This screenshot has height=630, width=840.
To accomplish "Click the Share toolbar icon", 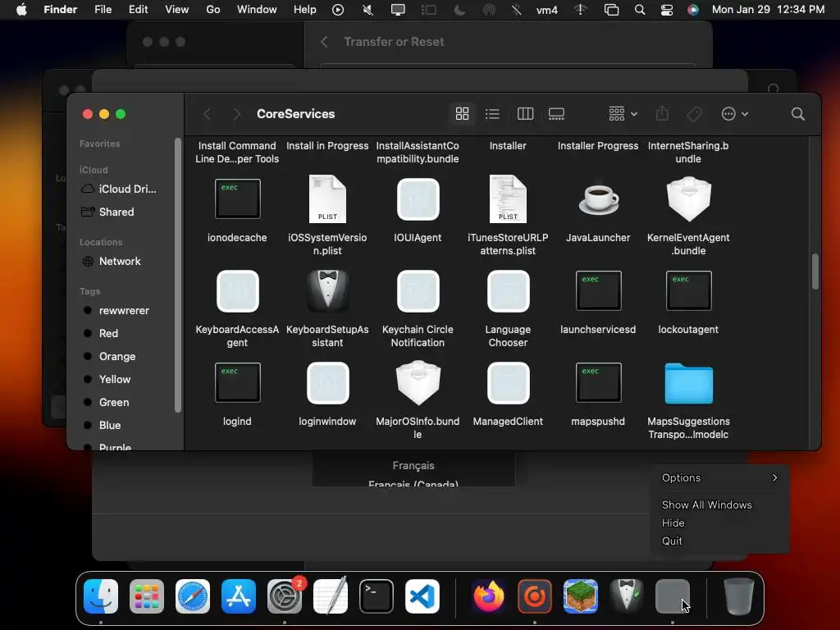I will [x=662, y=113].
